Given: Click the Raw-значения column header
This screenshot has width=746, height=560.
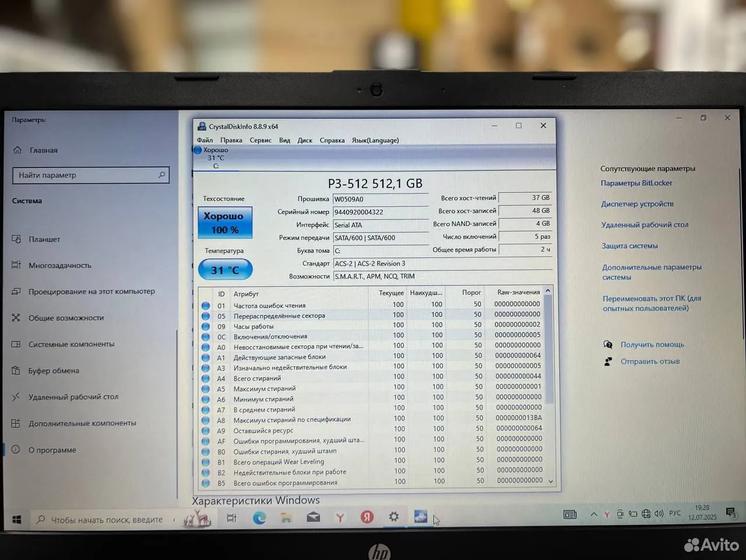Looking at the screenshot, I should 517,292.
